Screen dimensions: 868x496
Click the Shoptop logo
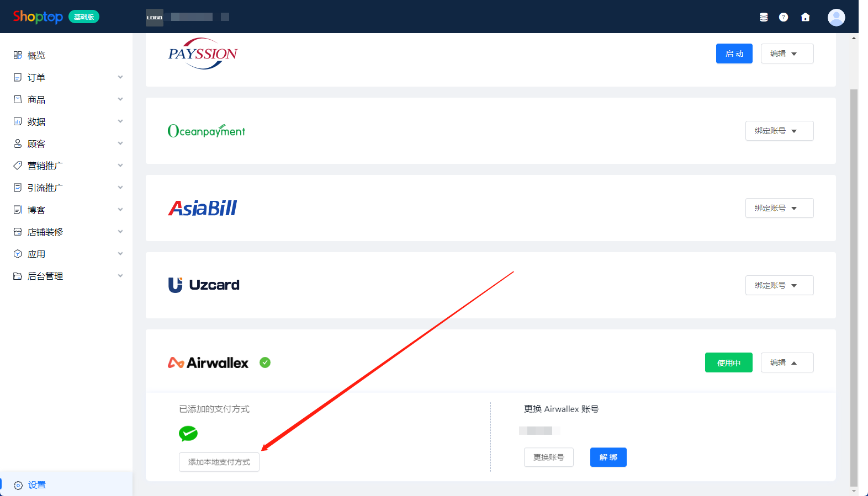pyautogui.click(x=38, y=17)
